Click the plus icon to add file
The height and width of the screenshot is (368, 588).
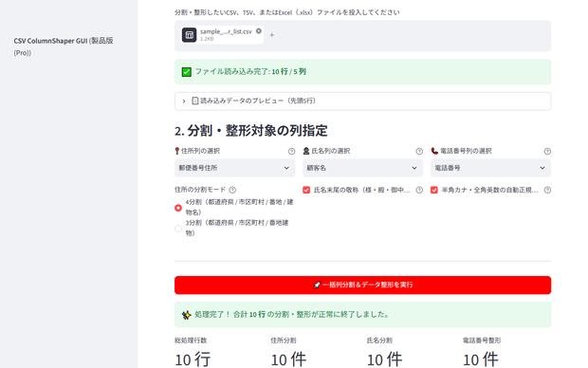[x=272, y=35]
